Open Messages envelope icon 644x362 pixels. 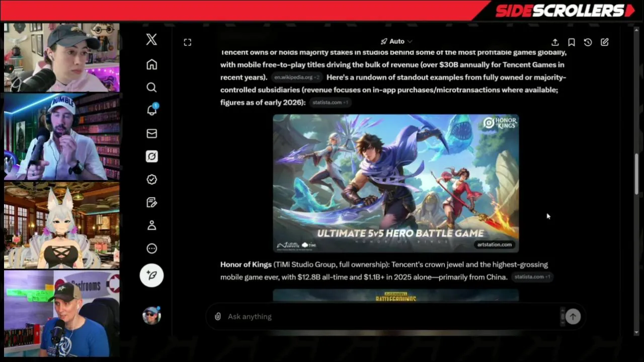pos(151,133)
